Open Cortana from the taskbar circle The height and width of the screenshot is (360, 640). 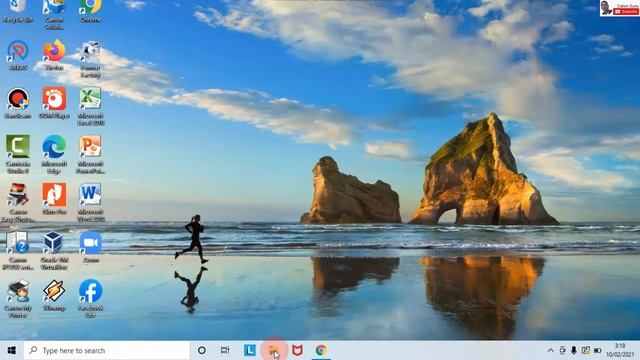(x=202, y=350)
